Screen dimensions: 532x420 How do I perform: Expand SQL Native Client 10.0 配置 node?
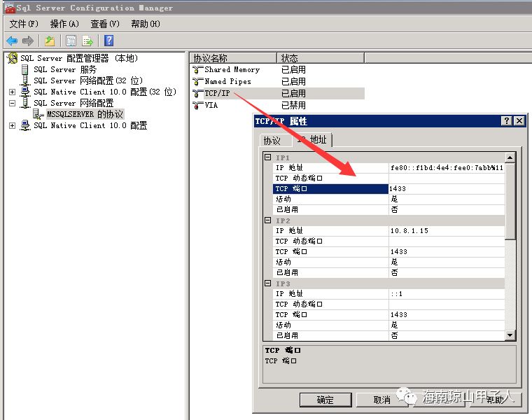pos(12,125)
